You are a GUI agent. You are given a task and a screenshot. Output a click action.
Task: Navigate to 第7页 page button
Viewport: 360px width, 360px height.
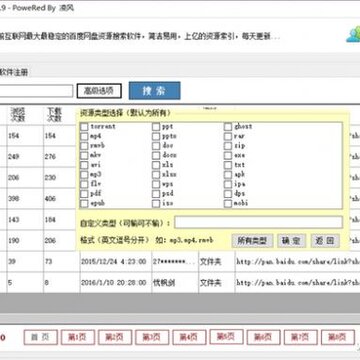(300, 337)
